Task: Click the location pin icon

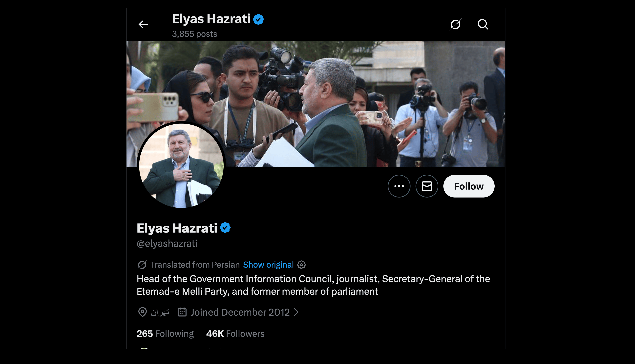Action: pos(142,312)
